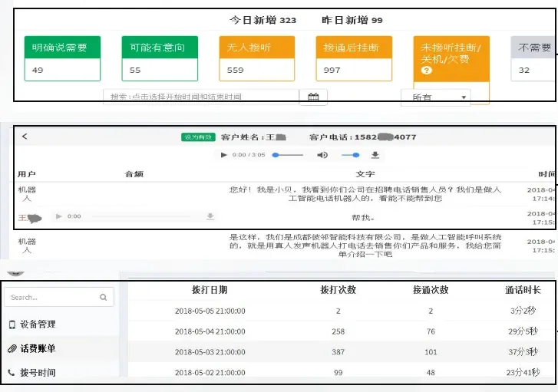Download the customer's audio clip
Viewport: 558px width, 392px height.
click(x=210, y=216)
